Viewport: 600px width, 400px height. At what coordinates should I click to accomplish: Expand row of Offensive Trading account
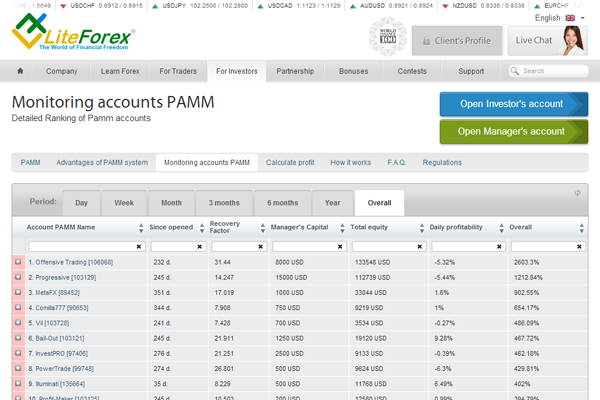(18, 262)
